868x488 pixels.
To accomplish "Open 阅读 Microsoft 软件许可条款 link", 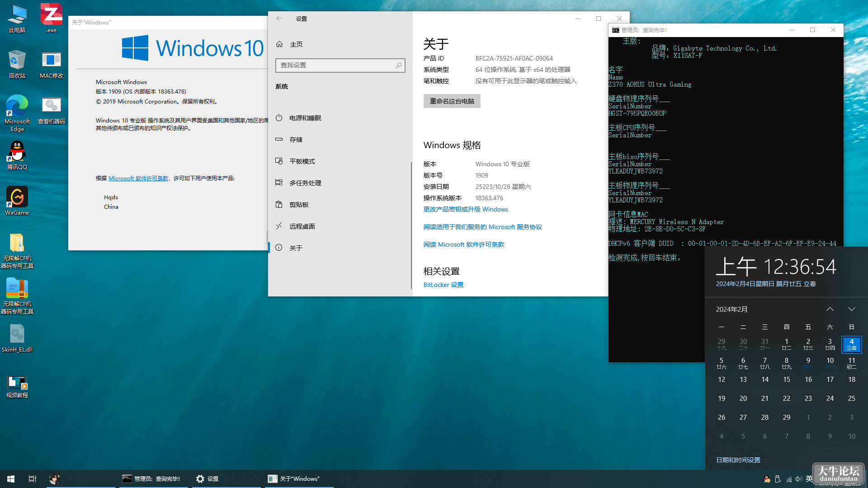I will pos(464,244).
